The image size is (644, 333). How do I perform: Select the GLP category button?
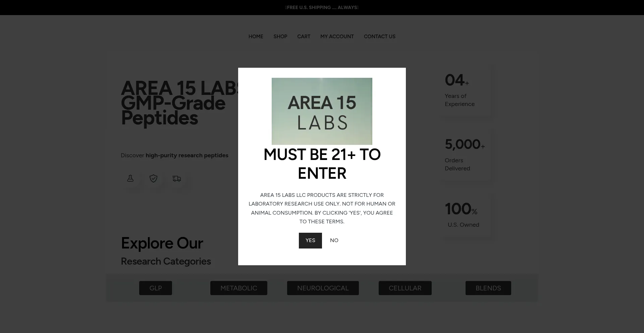click(x=156, y=288)
